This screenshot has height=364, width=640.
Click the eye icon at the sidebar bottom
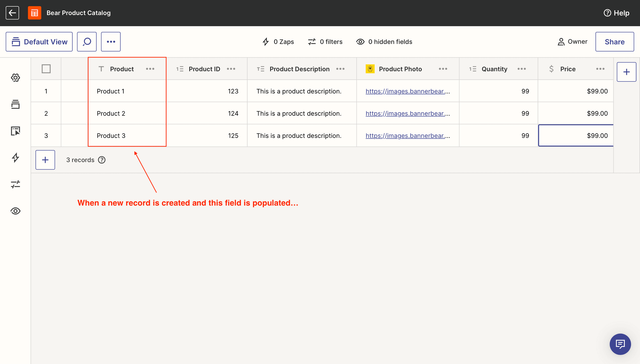pos(15,211)
